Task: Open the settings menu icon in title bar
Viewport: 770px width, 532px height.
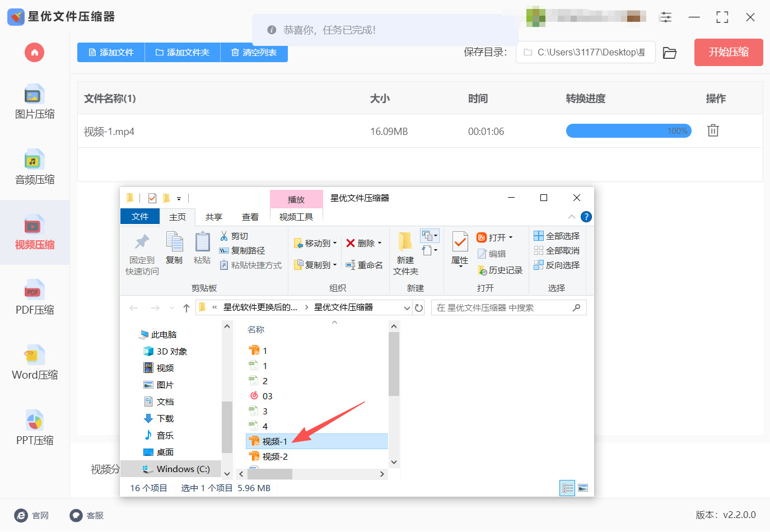Action: point(666,17)
